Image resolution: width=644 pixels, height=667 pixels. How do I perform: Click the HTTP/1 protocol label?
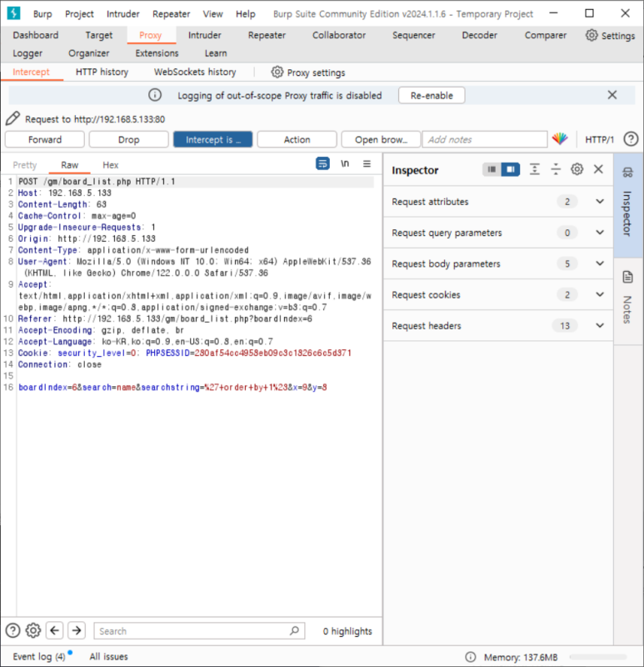click(599, 139)
